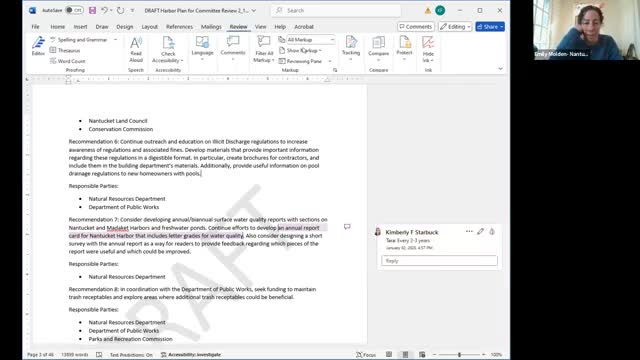Click the Hide Ink icon

pos(428,49)
